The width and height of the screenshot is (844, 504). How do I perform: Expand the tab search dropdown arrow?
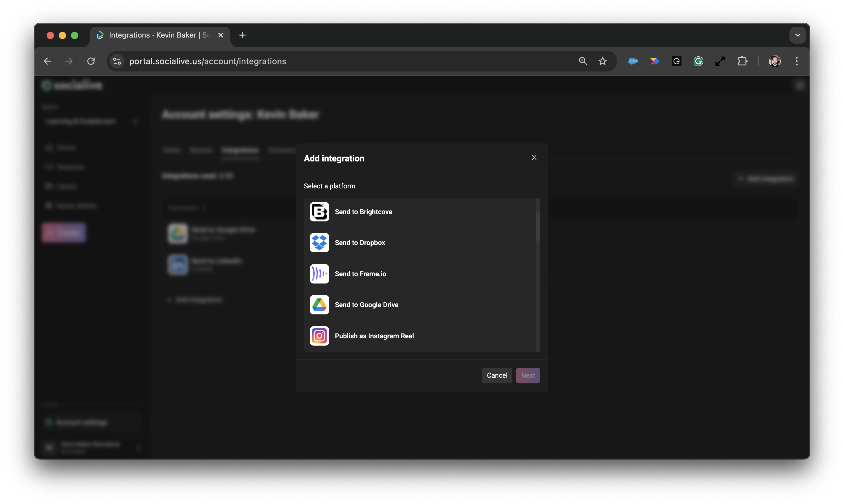pos(797,35)
